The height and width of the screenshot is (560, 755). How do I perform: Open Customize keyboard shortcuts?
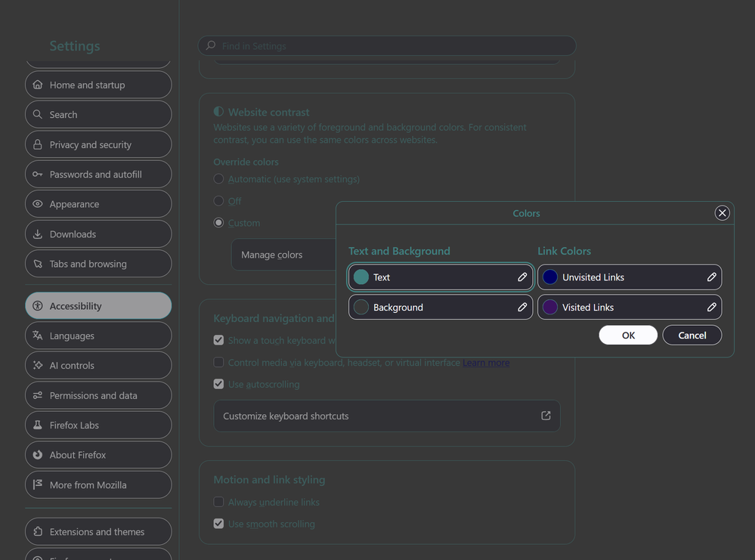pos(387,416)
